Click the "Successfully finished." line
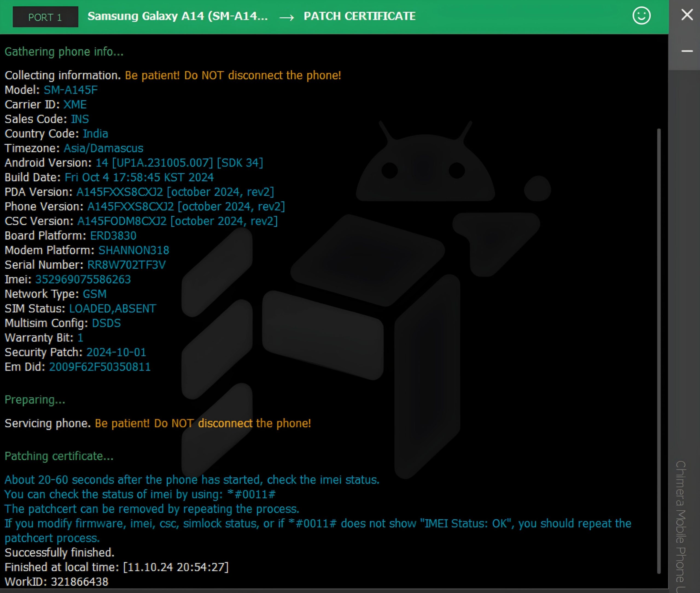This screenshot has height=593, width=700. click(60, 553)
